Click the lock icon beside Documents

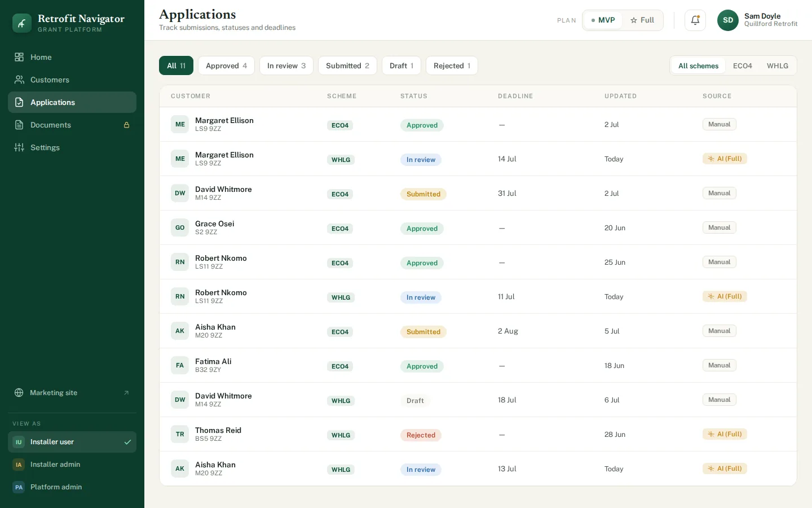tap(127, 125)
